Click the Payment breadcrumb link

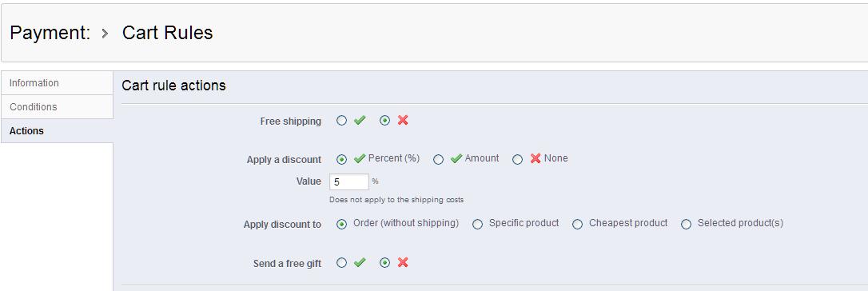pyautogui.click(x=50, y=33)
